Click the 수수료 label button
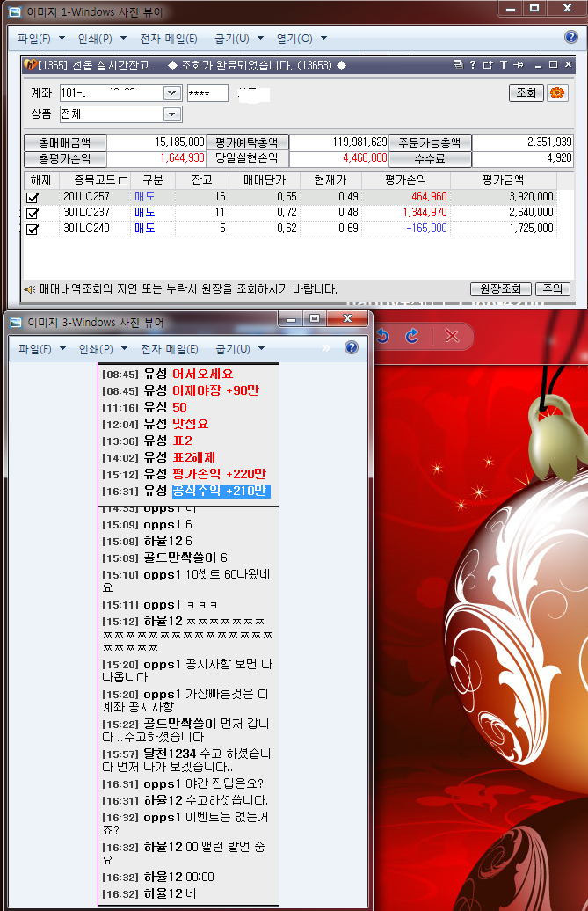 (430, 158)
